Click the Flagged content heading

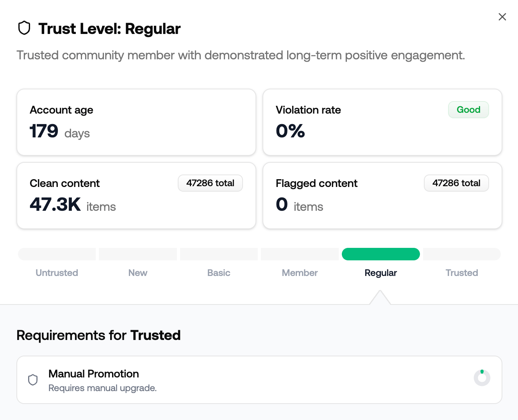coord(316,183)
